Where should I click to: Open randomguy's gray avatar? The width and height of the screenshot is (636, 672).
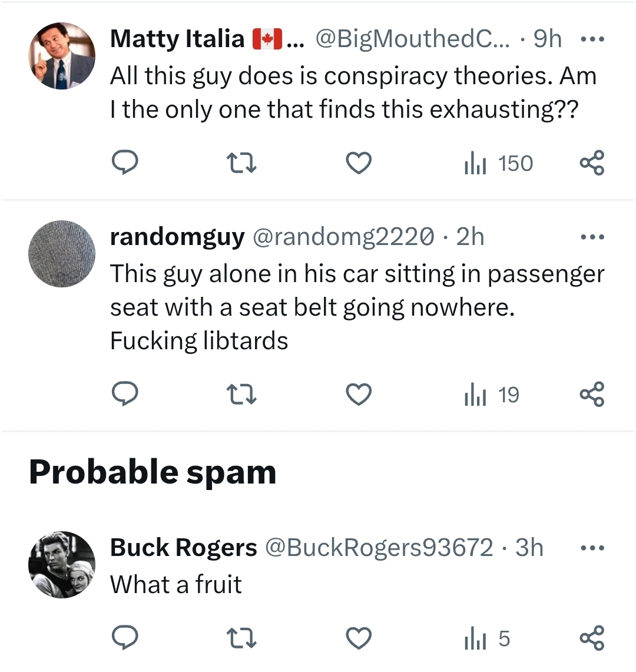click(62, 254)
